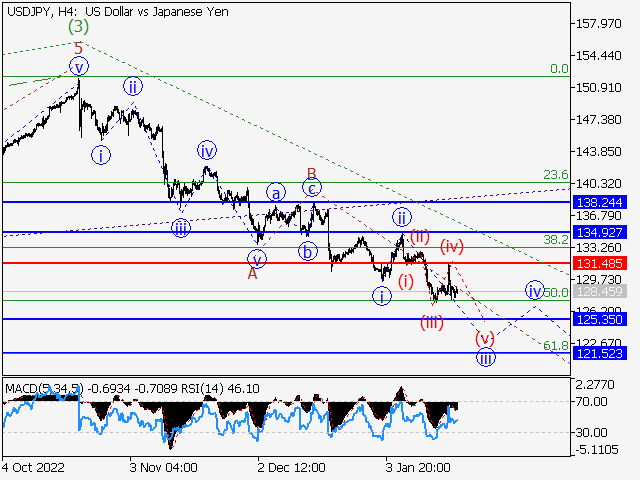Select the grey 128.459 current price tag

click(599, 291)
